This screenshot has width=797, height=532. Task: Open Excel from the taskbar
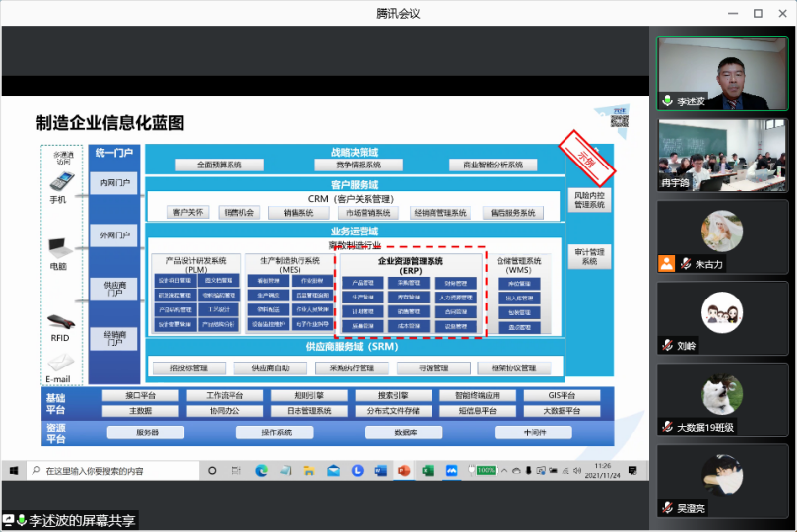click(x=429, y=471)
